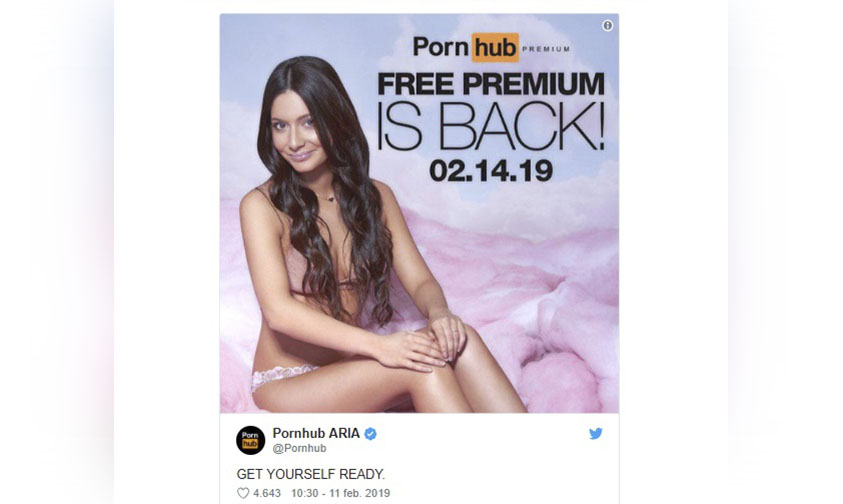Click the 4.643 likes count

click(x=267, y=493)
